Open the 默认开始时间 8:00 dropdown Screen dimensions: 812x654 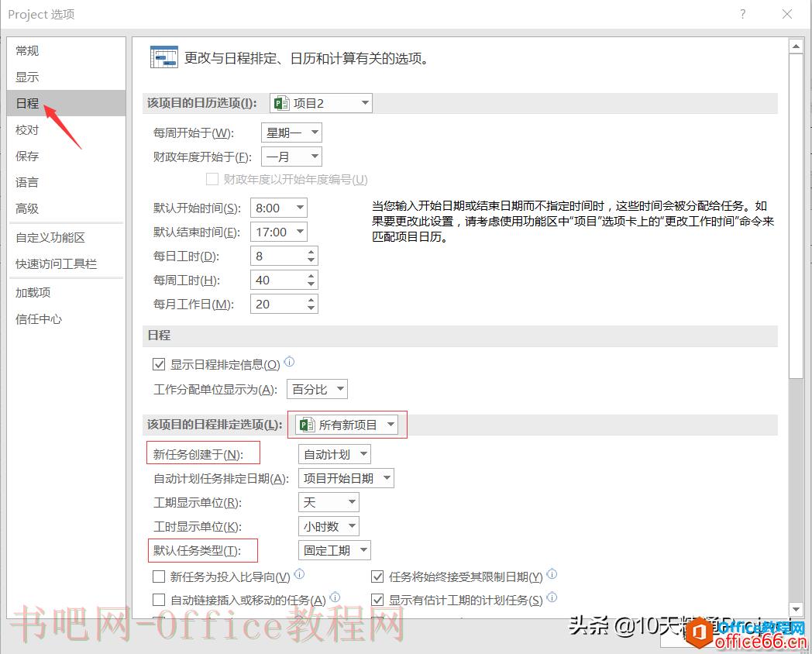coord(279,208)
